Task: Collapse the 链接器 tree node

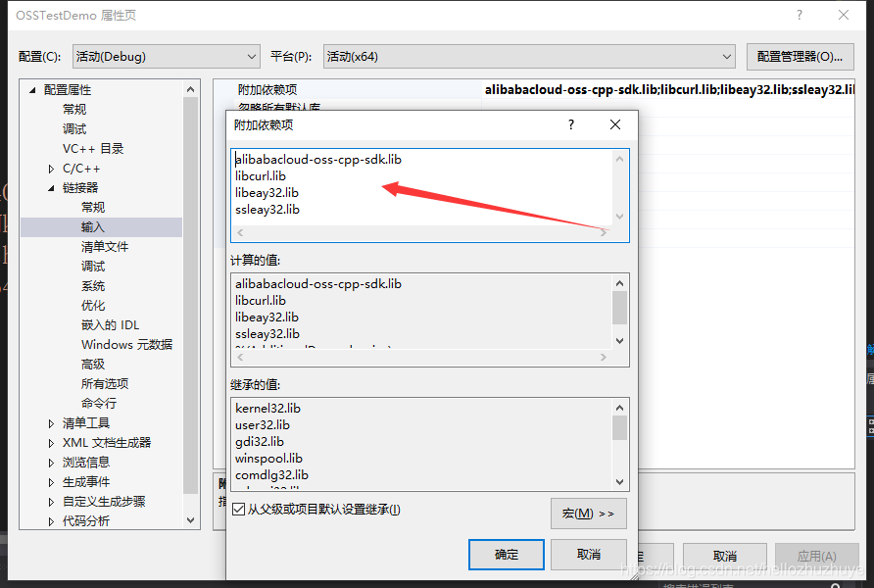Action: click(51, 188)
